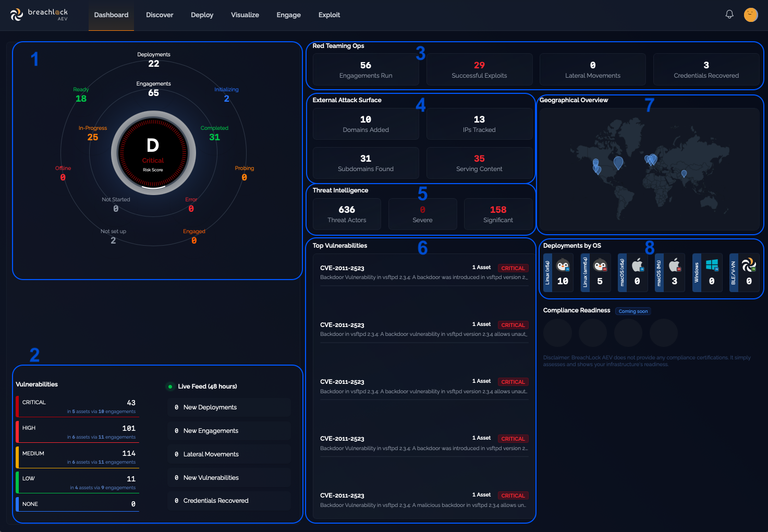Screen dimensions: 768x532
Task: Open the user avatar menu
Action: point(751,15)
